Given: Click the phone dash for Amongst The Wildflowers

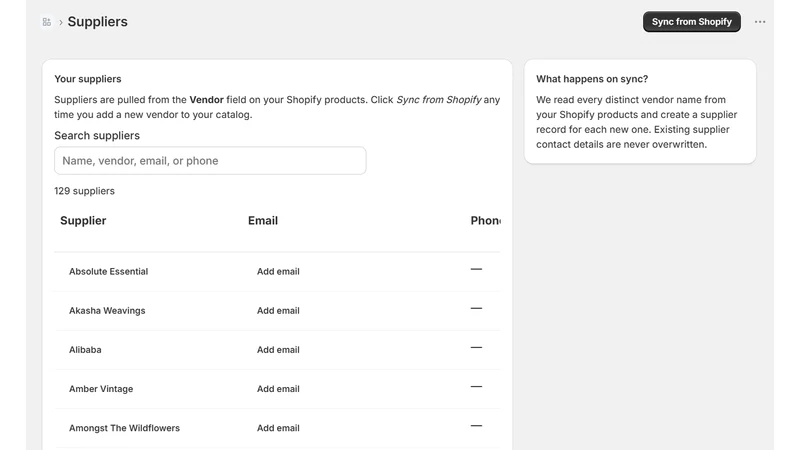Looking at the screenshot, I should pos(476,426).
